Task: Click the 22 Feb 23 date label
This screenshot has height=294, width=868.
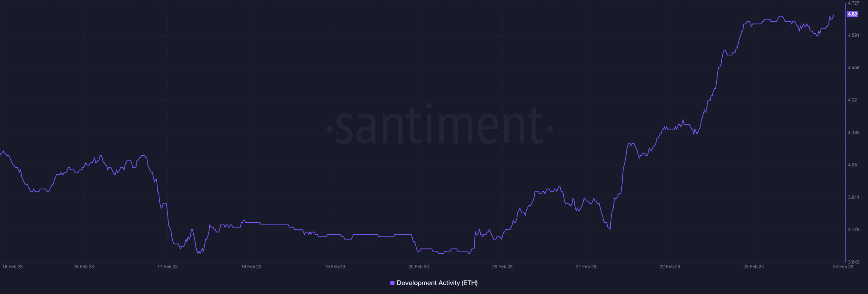Action: pyautogui.click(x=670, y=267)
